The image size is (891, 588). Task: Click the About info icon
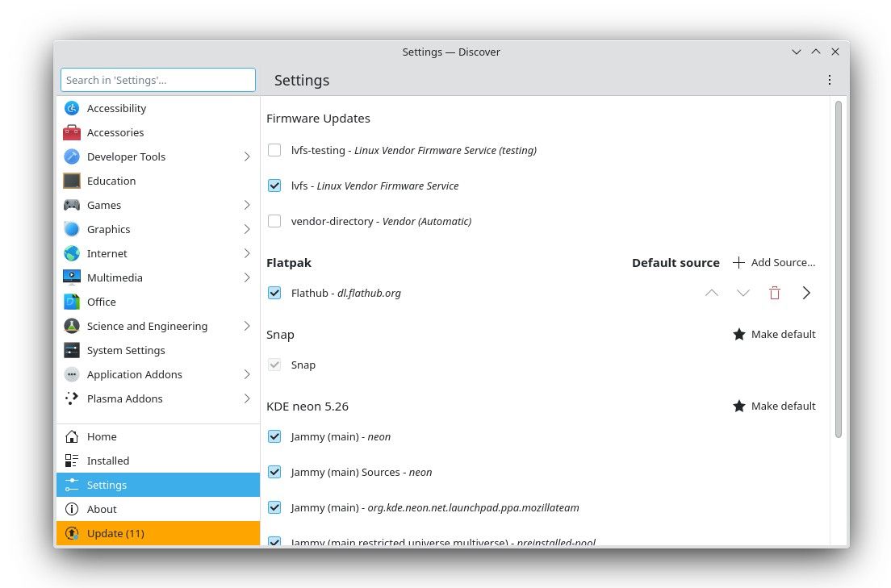pos(72,509)
